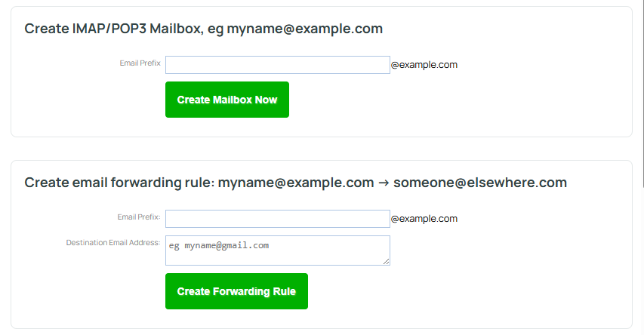Focus the forwarding rule Email Prefix field
644x335 pixels.
point(277,219)
